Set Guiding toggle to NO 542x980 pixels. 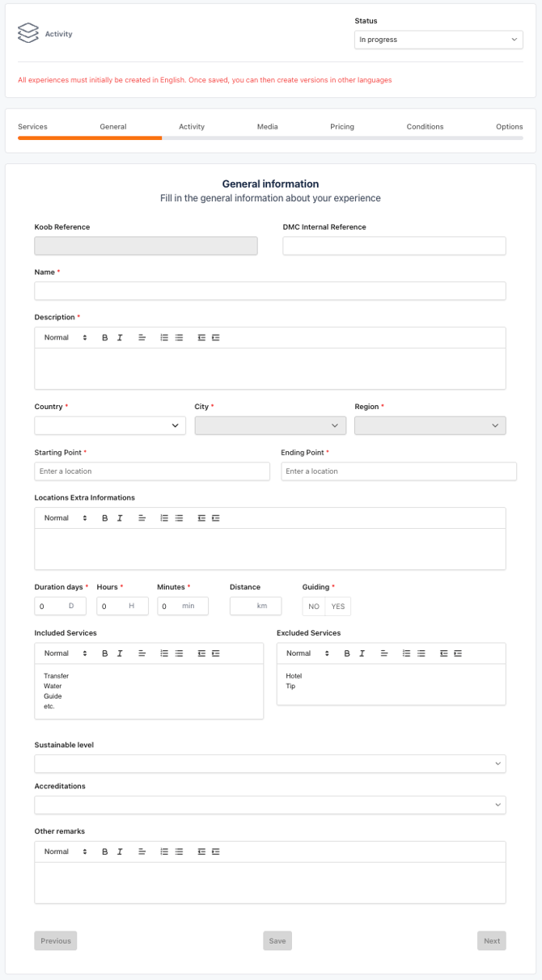coord(314,606)
